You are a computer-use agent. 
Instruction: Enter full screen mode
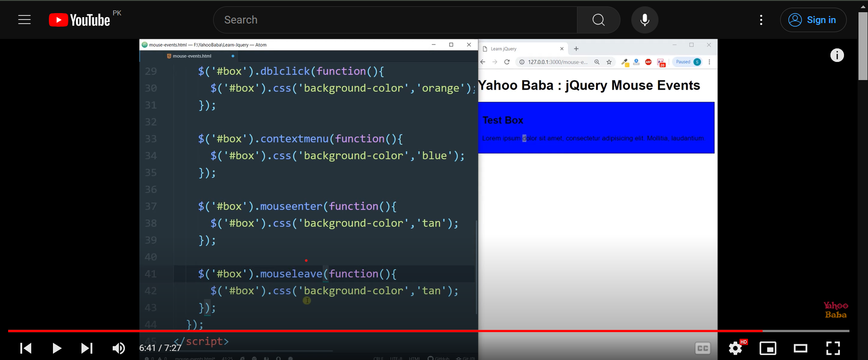[833, 348]
